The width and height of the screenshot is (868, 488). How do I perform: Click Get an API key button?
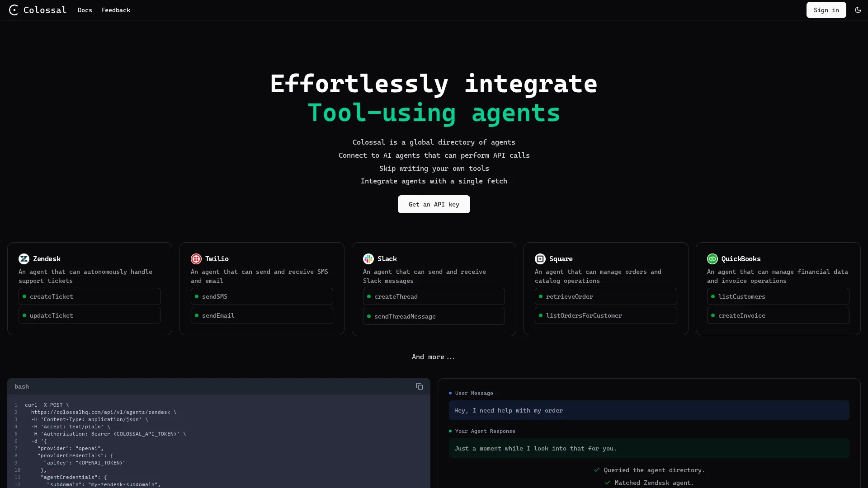click(434, 204)
